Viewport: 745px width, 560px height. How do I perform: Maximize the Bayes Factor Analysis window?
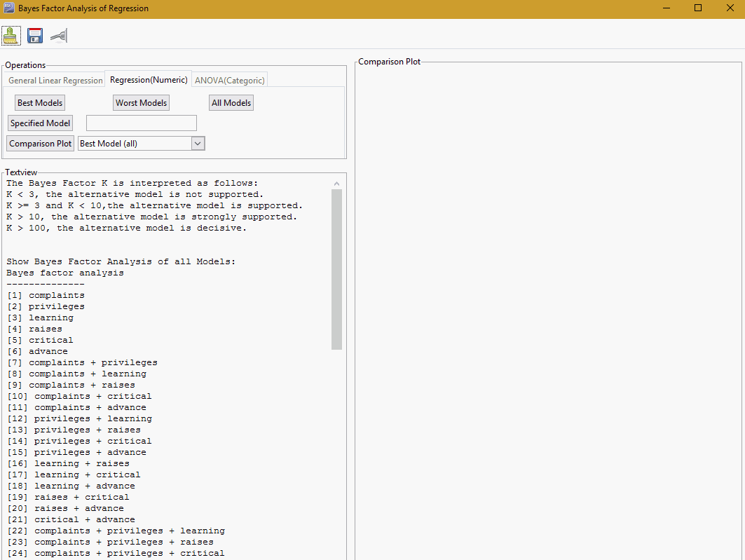click(698, 8)
